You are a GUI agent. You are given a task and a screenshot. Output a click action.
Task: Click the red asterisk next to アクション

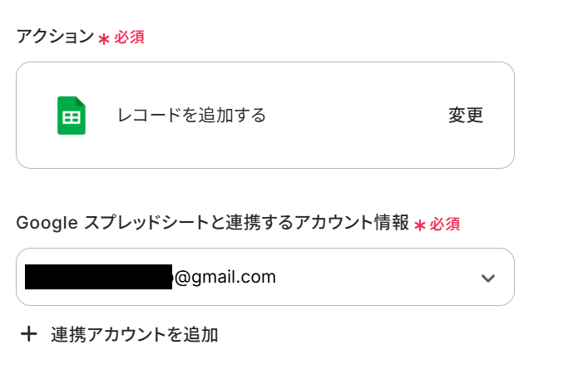(x=103, y=39)
